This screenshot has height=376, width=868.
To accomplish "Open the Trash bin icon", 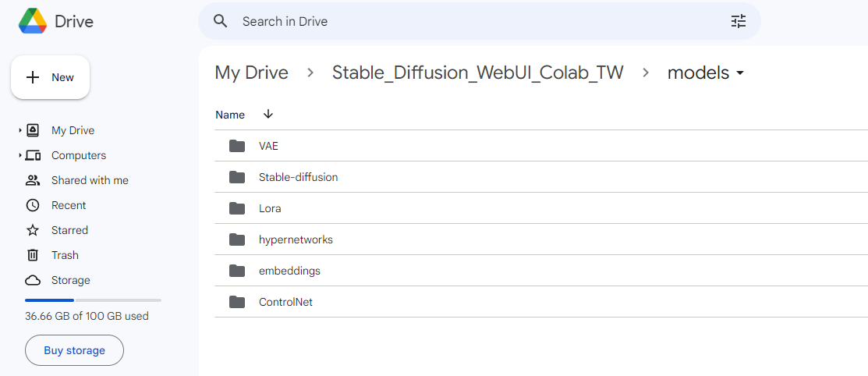I will (x=33, y=255).
